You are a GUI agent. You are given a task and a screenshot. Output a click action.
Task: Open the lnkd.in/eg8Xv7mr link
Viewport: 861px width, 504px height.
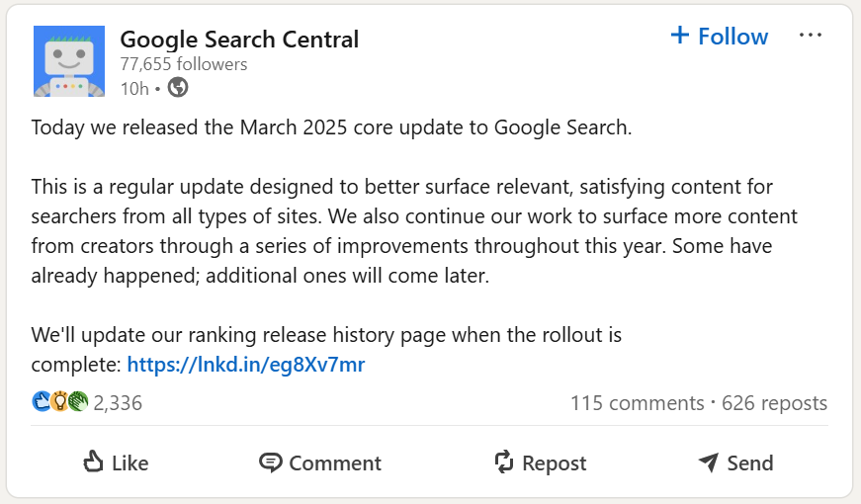(x=246, y=365)
